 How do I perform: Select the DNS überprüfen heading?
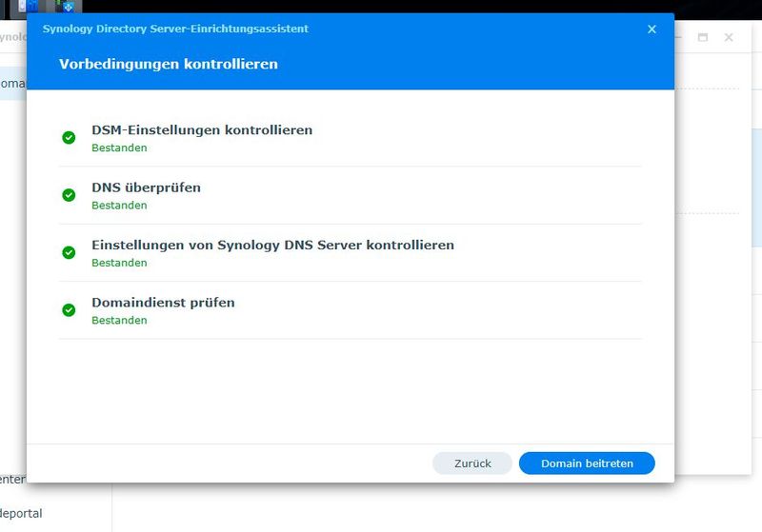pos(147,187)
